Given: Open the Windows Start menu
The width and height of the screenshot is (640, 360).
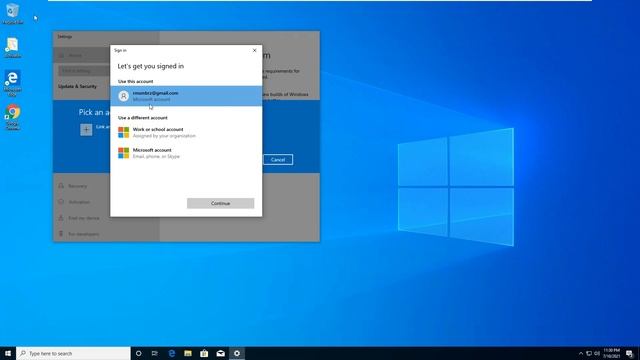Looking at the screenshot, I should click(8, 353).
